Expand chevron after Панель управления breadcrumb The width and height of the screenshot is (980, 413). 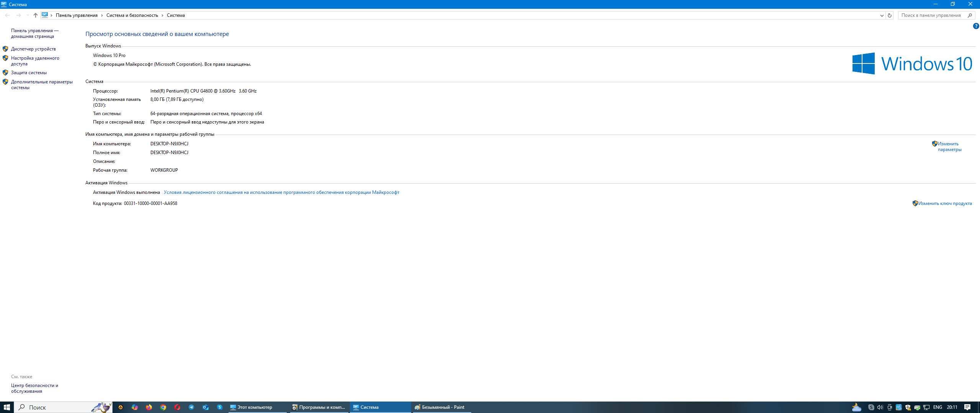pos(102,15)
